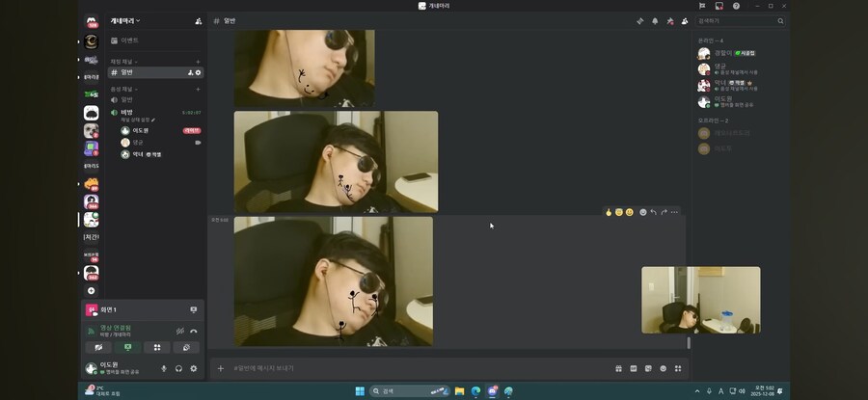Open the 일반 text channel settings gear
This screenshot has width=868, height=400.
click(x=198, y=72)
